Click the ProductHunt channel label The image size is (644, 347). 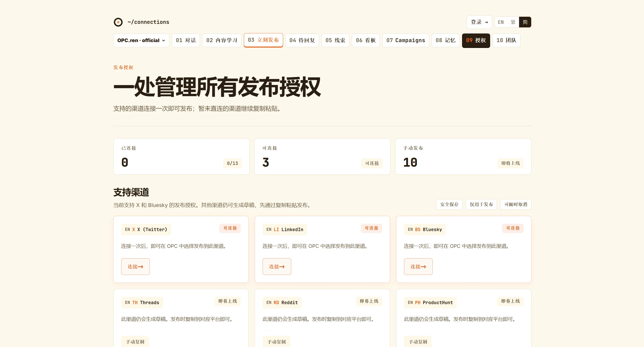[430, 303]
